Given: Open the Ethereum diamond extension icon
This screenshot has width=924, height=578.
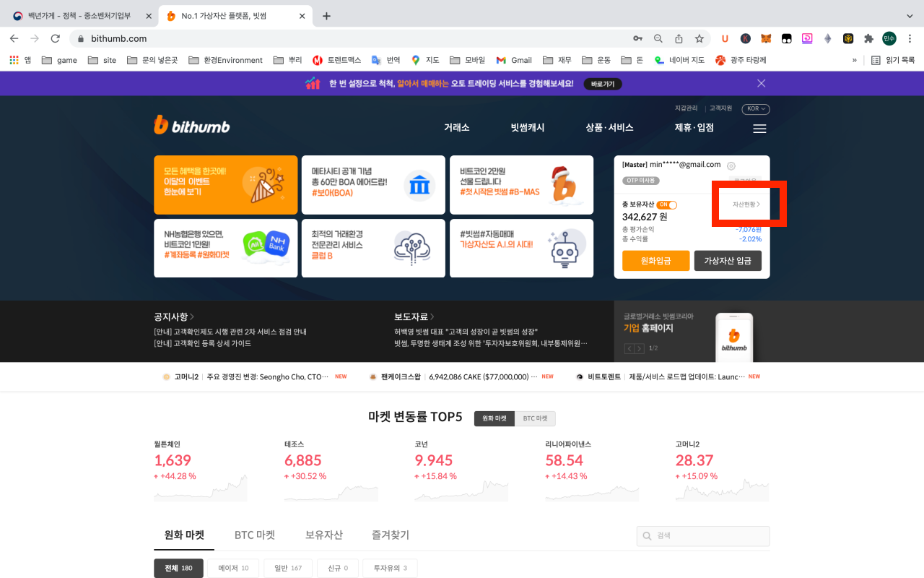Looking at the screenshot, I should click(x=828, y=38).
